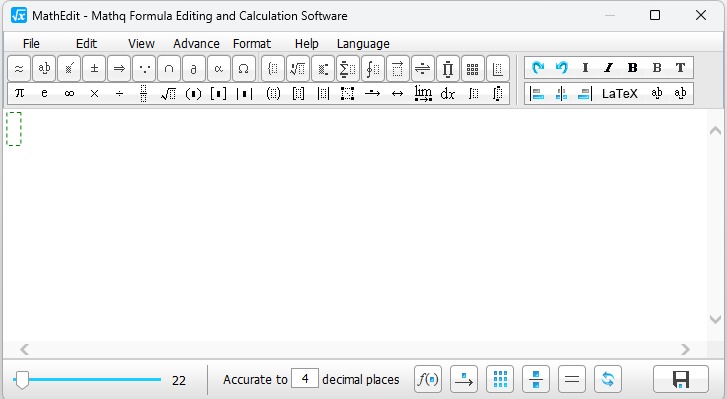This screenshot has width=727, height=399.
Task: Open the partial derivative symbols palette
Action: 194,69
